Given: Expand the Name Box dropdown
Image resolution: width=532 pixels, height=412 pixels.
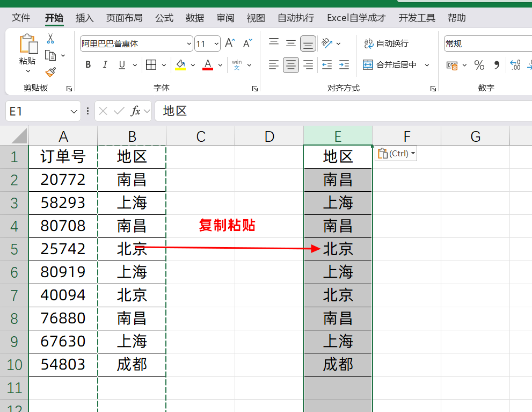Looking at the screenshot, I should (x=74, y=111).
